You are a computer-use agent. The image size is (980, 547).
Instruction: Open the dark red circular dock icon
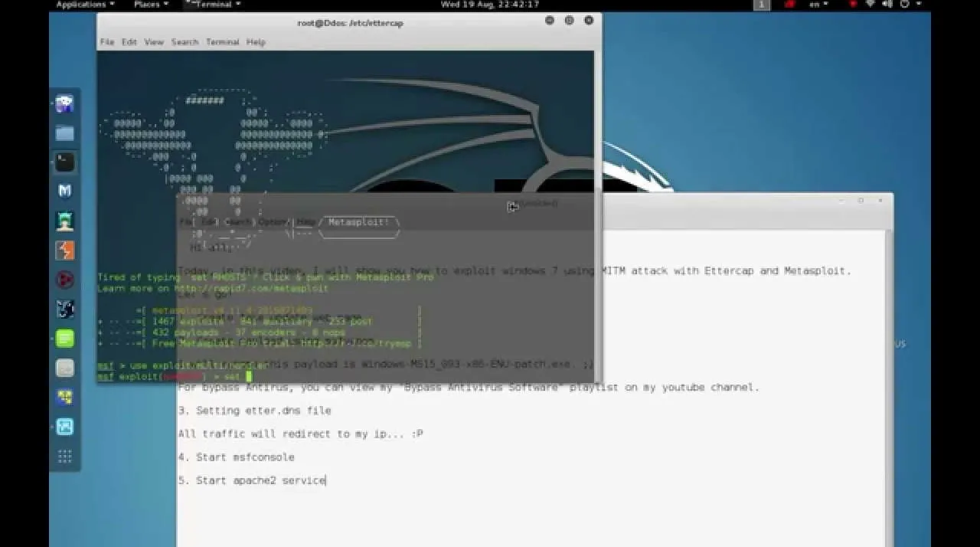pyautogui.click(x=65, y=280)
